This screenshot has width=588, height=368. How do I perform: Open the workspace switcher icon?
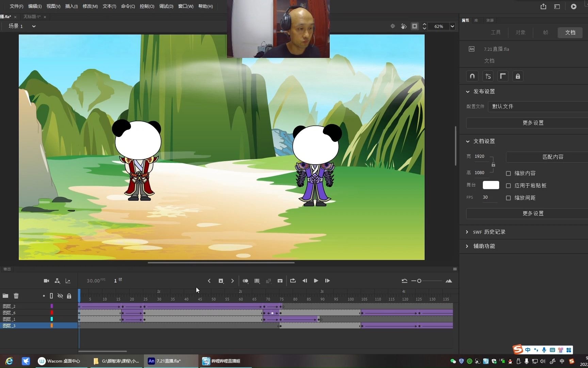557,6
